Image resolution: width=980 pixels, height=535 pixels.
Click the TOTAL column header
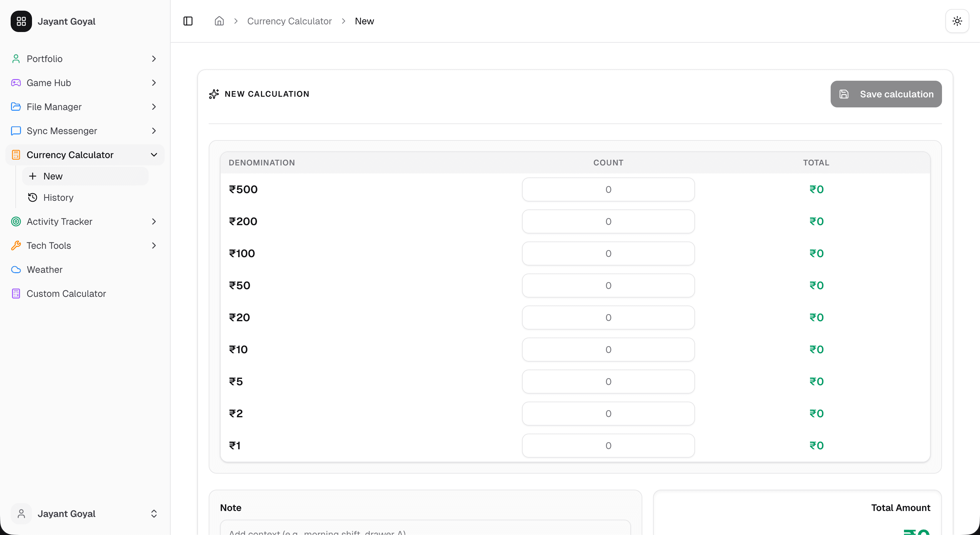coord(816,162)
